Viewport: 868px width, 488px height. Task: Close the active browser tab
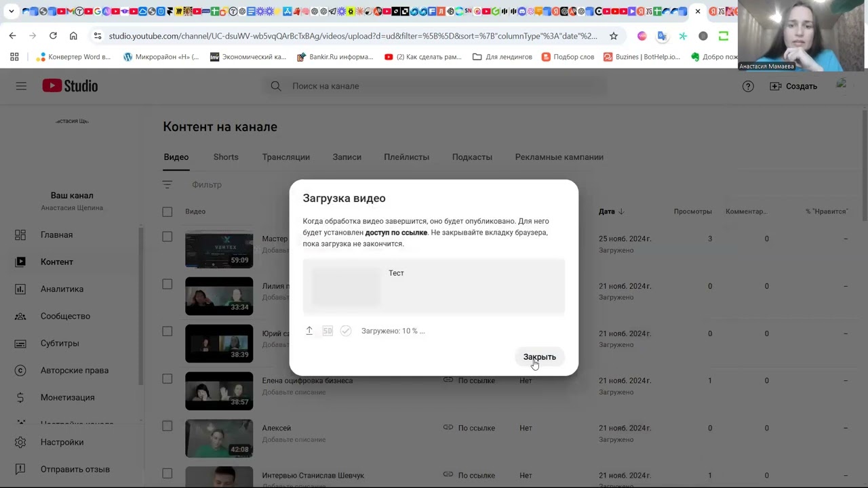pyautogui.click(x=698, y=12)
